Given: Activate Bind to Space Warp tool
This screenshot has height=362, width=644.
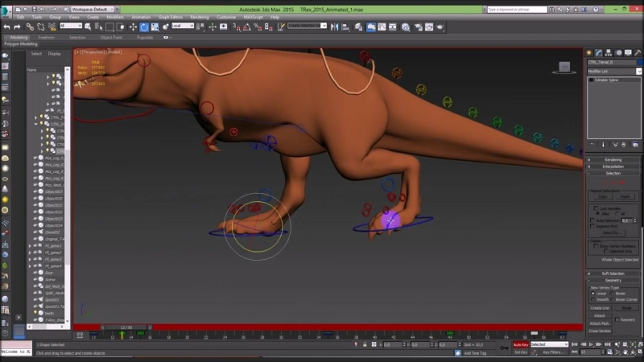Looking at the screenshot, I should pos(52,27).
